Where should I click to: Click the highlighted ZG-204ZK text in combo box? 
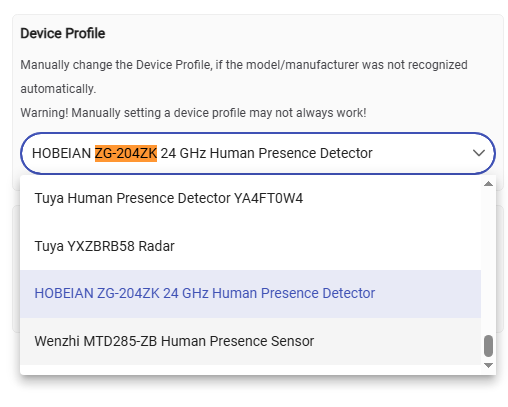tap(126, 153)
